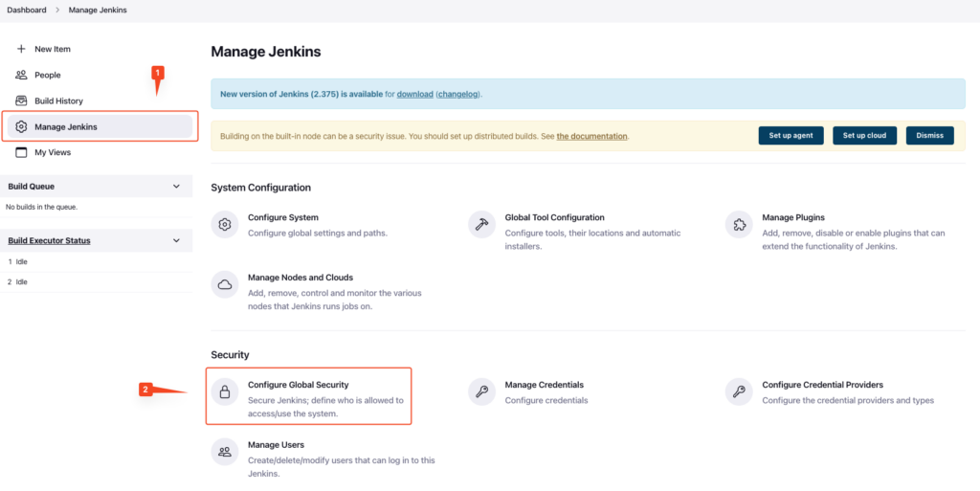
Task: Open Manage Users title
Action: coord(277,445)
